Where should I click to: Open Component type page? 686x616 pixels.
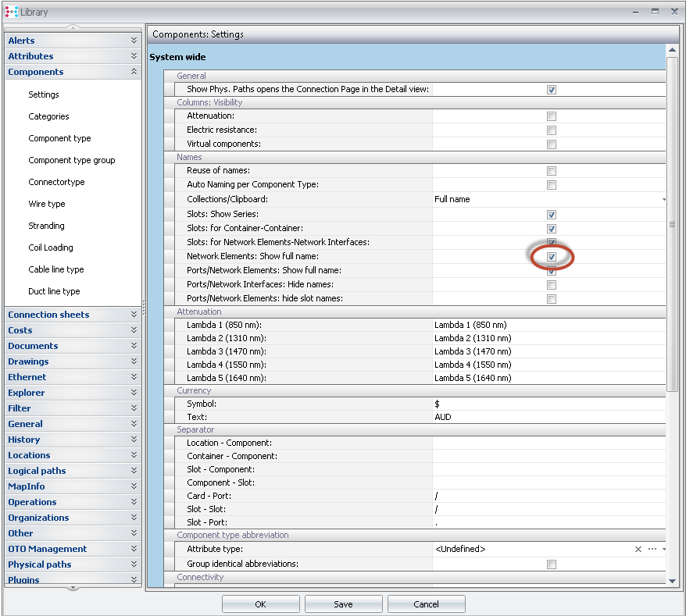pyautogui.click(x=59, y=138)
